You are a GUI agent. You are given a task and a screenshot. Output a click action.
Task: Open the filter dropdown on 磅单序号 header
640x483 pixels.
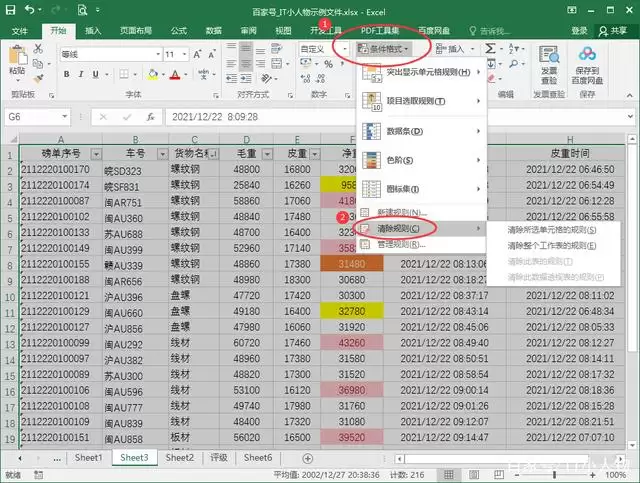96,154
